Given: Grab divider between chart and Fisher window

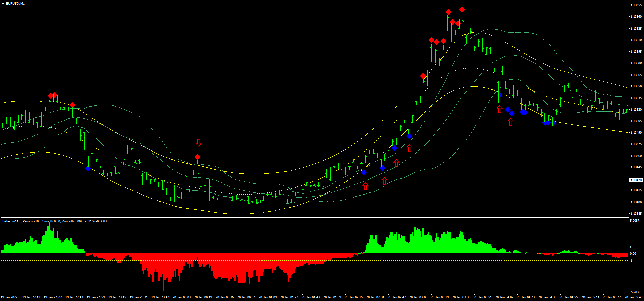Looking at the screenshot, I should coord(314,218).
